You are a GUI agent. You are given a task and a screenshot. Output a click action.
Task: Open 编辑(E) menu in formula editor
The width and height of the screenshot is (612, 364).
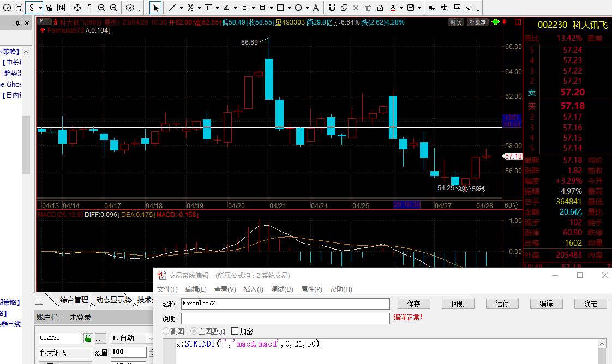tap(196, 289)
